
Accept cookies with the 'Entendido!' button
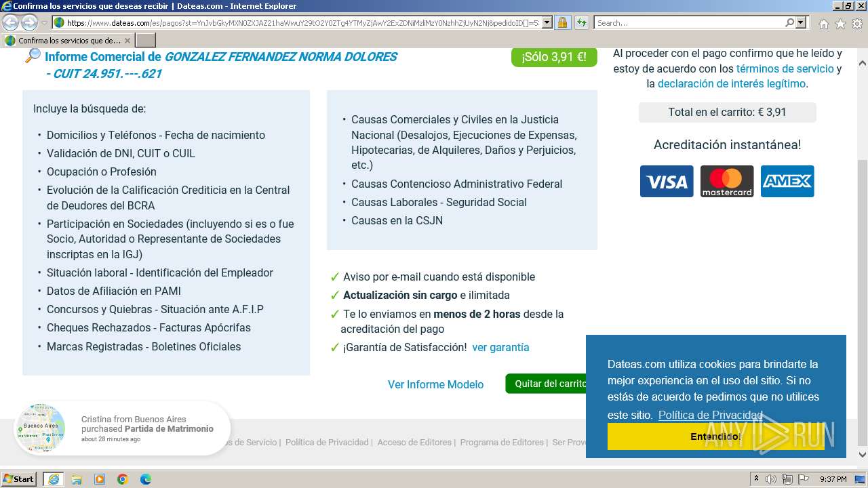click(x=716, y=436)
